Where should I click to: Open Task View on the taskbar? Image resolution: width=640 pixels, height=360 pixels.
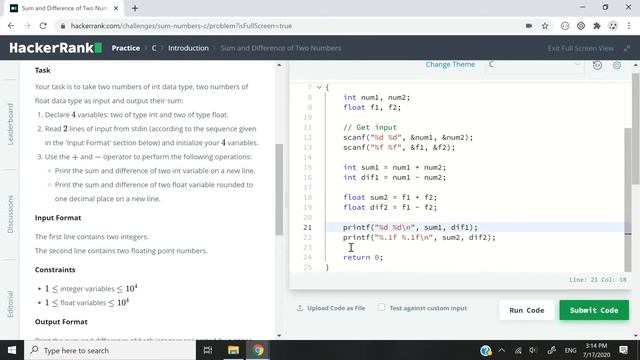coord(208,350)
